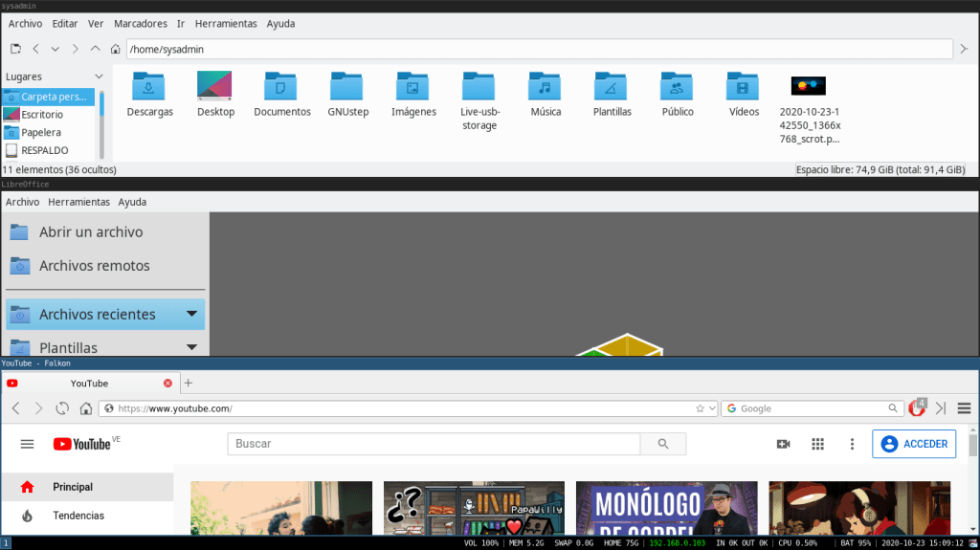The height and width of the screenshot is (550, 980).
Task: Close the YouTube tab
Action: pos(168,384)
